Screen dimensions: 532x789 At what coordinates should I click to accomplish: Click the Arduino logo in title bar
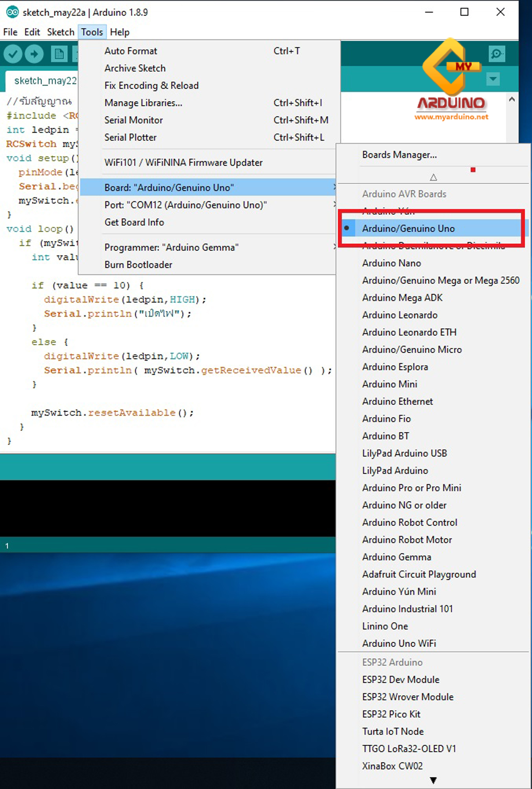click(12, 12)
